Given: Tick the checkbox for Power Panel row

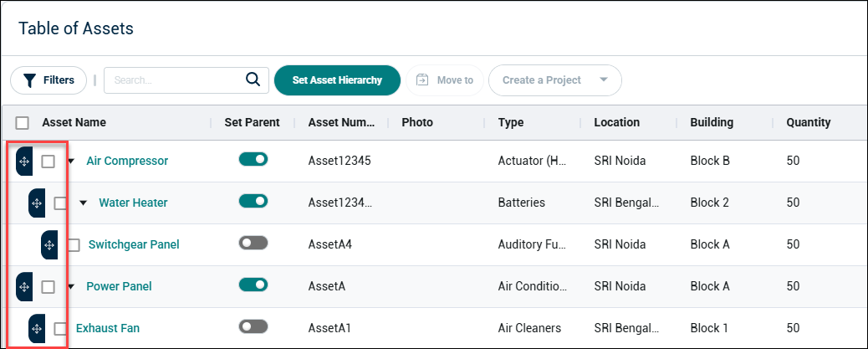Looking at the screenshot, I should click(49, 287).
